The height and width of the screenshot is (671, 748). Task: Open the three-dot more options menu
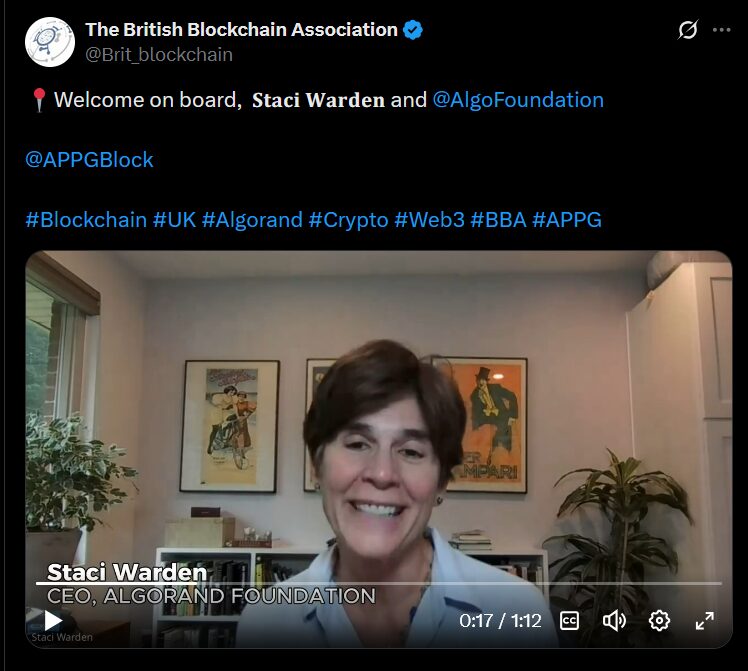click(x=721, y=30)
